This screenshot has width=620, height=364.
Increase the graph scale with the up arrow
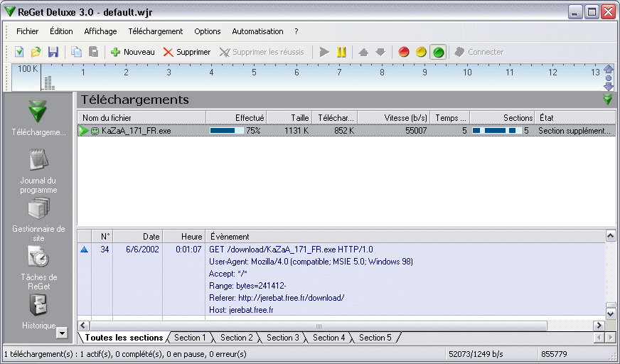609,69
